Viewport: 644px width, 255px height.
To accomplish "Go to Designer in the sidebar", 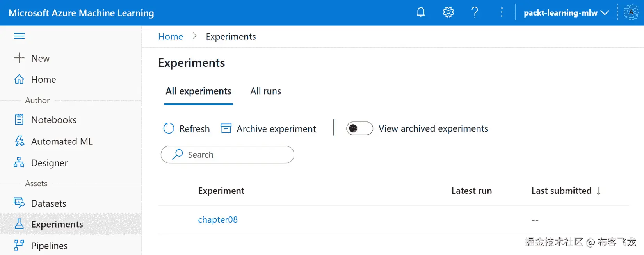I will coord(49,163).
